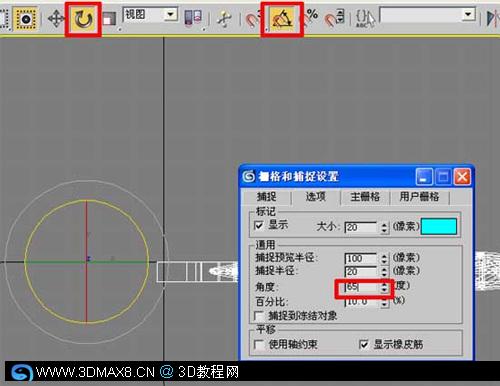The image size is (500, 386).
Task: Switch to the 选项 tab
Action: pos(315,197)
